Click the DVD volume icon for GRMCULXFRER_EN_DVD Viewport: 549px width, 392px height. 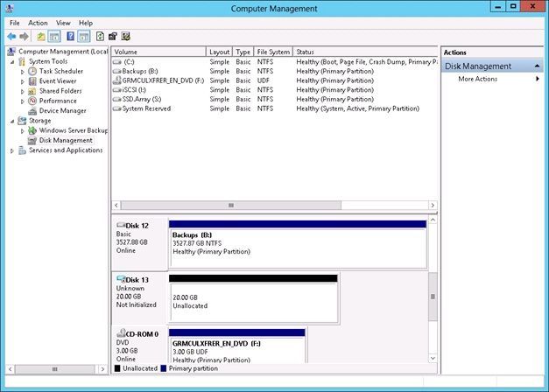117,80
